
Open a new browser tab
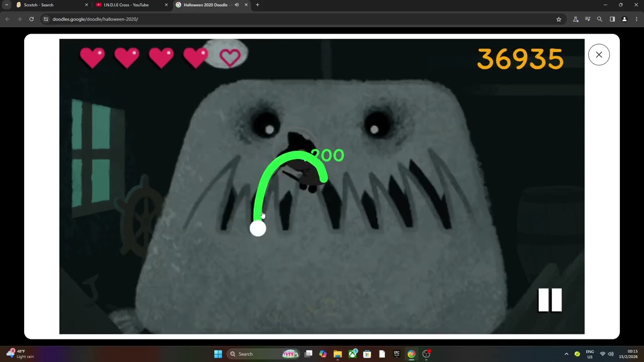(x=258, y=5)
